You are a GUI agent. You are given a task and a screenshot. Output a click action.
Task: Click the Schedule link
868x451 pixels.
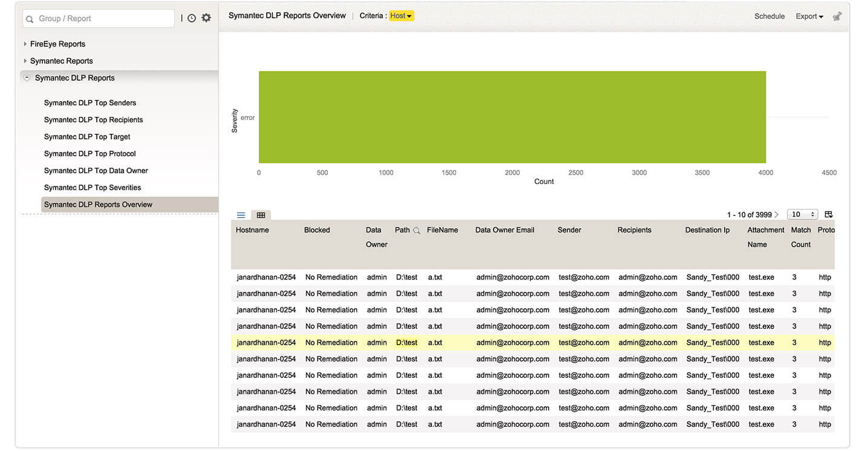pos(769,16)
